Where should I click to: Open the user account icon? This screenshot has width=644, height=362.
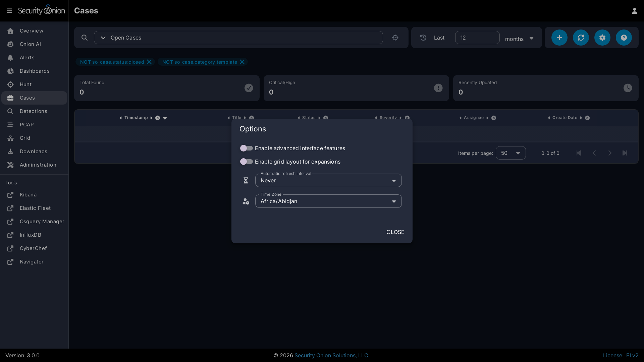[x=634, y=11]
